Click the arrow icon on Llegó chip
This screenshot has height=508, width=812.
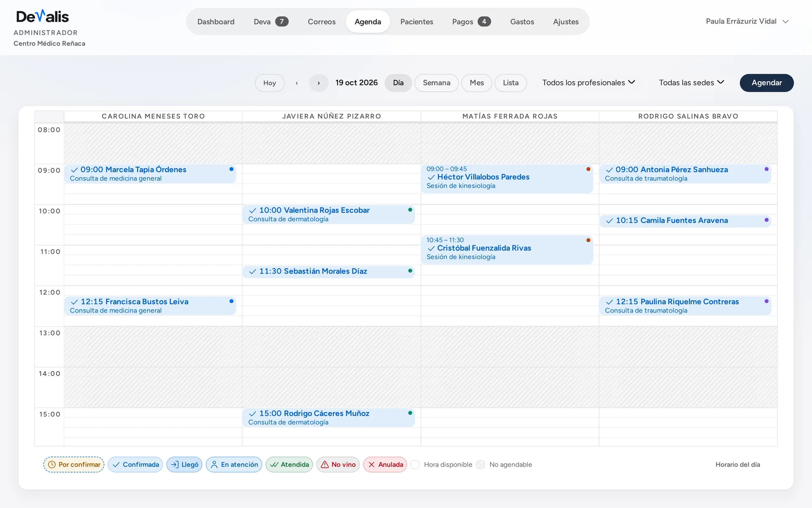point(175,465)
